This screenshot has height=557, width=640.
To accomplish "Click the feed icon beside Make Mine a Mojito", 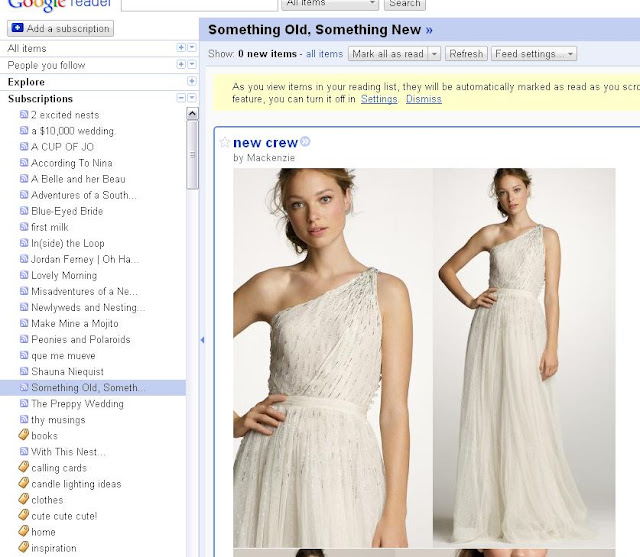I will (x=24, y=323).
